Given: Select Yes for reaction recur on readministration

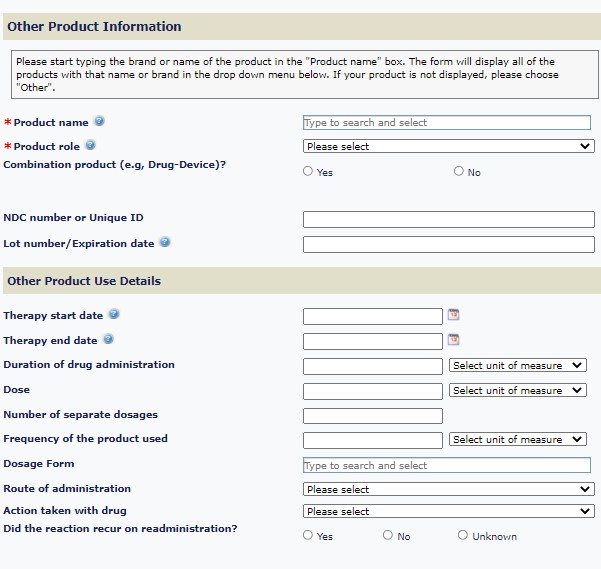Looking at the screenshot, I should point(308,535).
